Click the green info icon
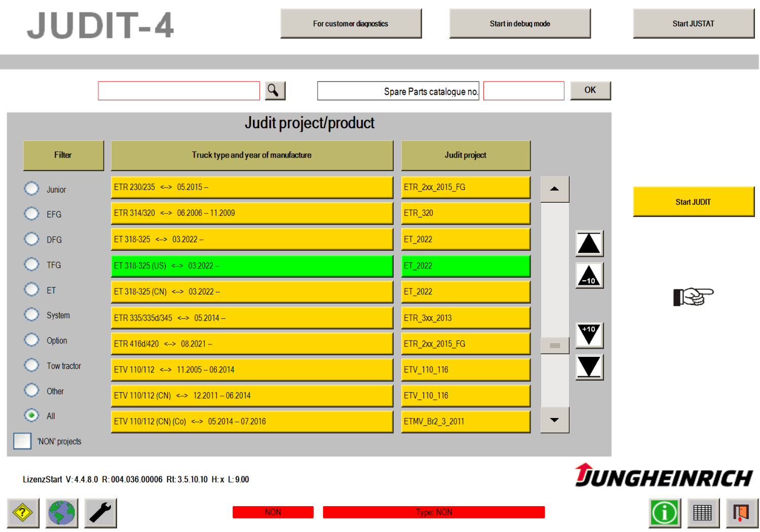Viewport: 760px width, 532px height. tap(664, 513)
